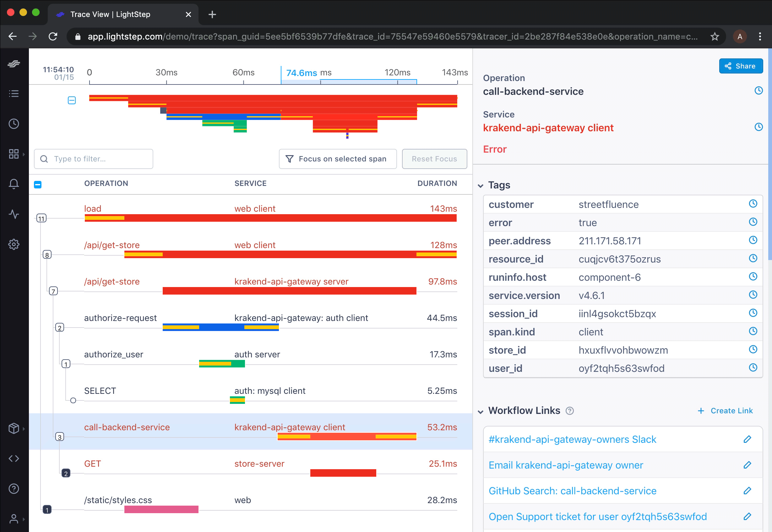Screen dimensions: 772x532
Task: Collapse the Tags section chevron
Action: coord(480,186)
